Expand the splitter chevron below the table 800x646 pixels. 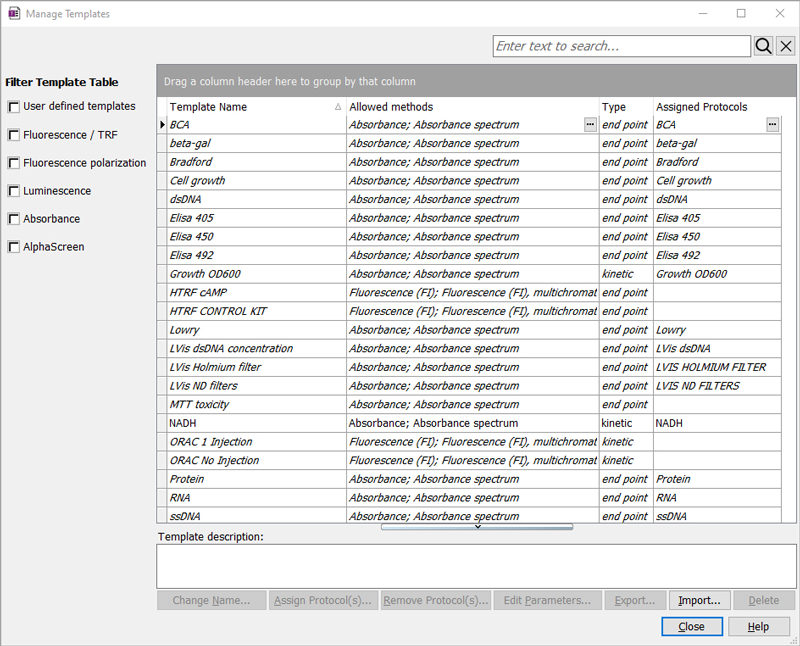(477, 527)
